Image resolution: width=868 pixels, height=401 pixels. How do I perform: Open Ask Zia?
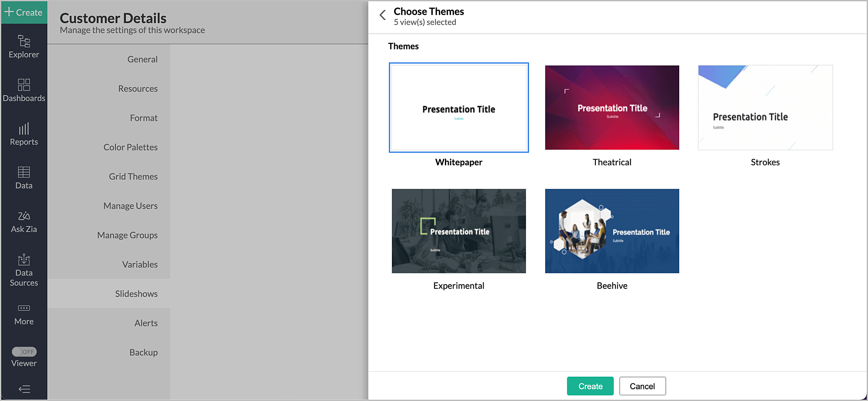(24, 221)
